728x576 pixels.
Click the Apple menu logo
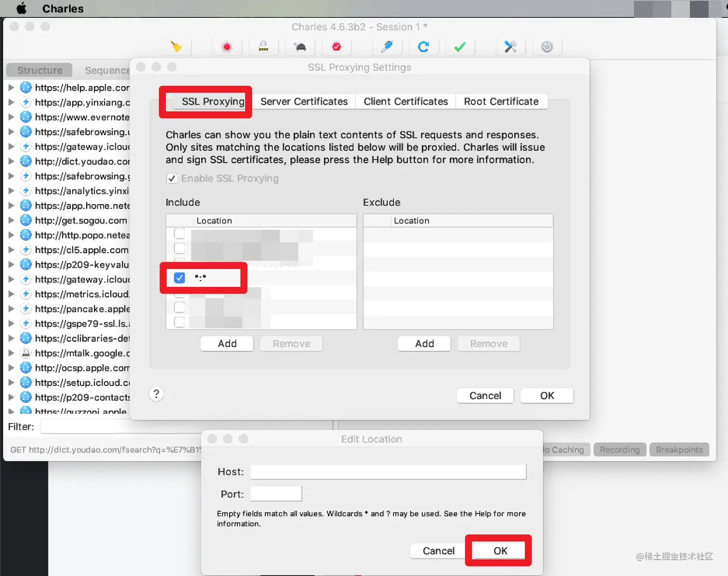click(x=22, y=8)
